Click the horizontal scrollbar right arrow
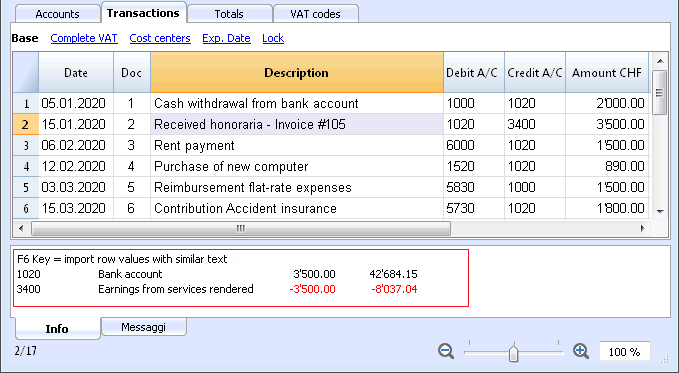The image size is (679, 373). pyautogui.click(x=643, y=228)
